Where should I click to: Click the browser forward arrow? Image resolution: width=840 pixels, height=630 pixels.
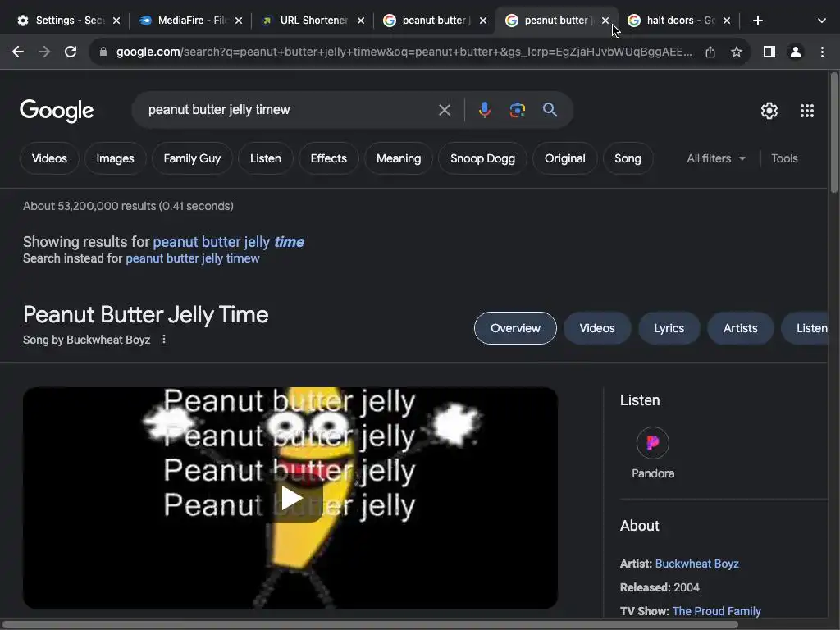pos(44,52)
